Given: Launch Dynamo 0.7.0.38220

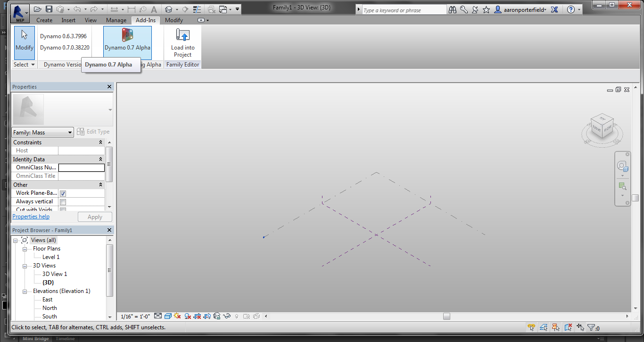Looking at the screenshot, I should (65, 48).
